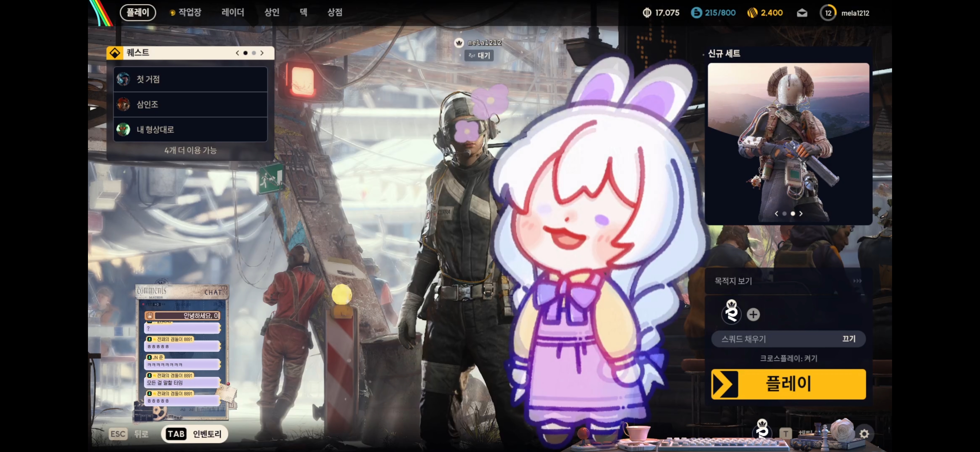Open the 첫 거점 quest
The image size is (980, 452).
190,79
